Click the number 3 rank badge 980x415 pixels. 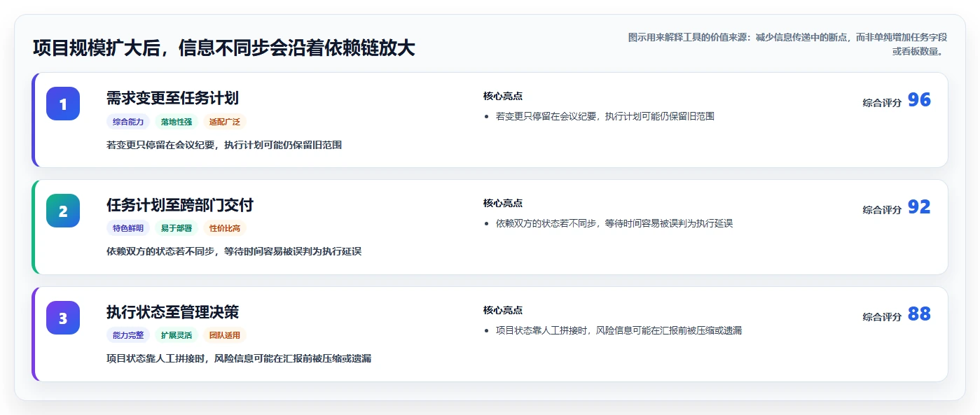click(63, 318)
